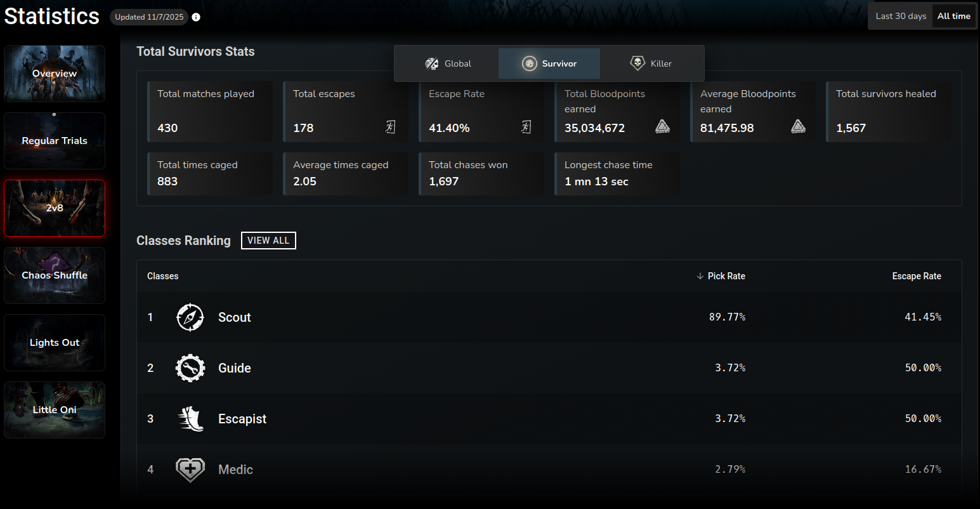Open the Lights Out mode card

click(55, 343)
